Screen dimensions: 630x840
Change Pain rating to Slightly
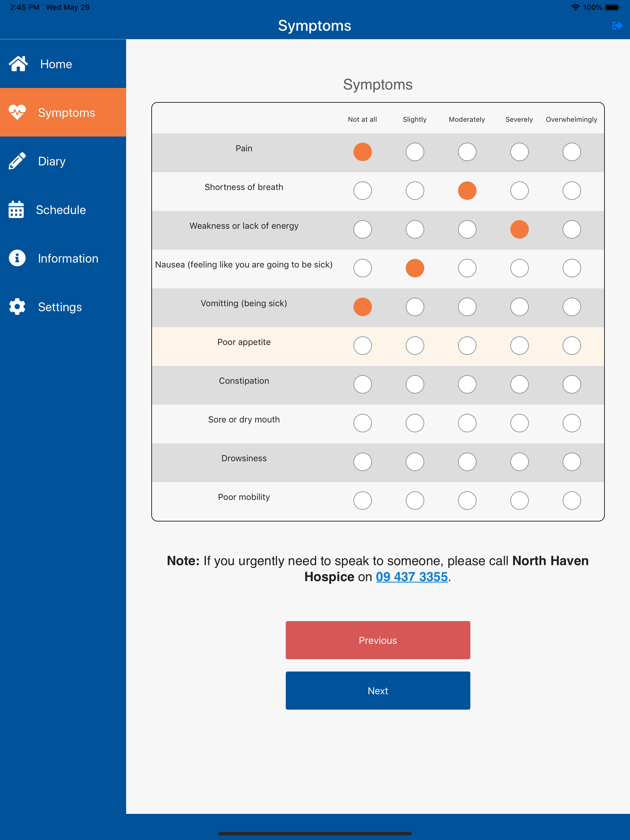(415, 152)
